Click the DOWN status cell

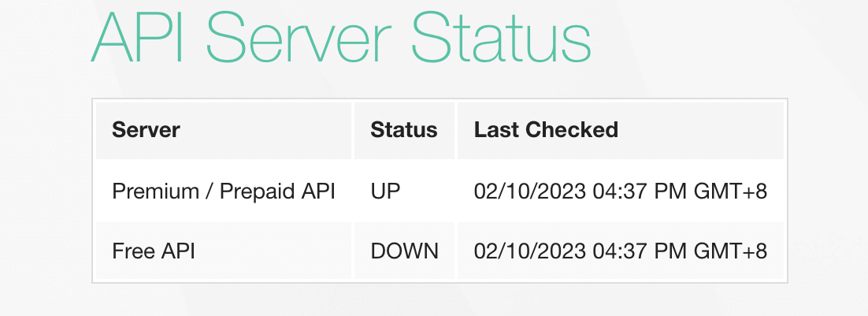[x=404, y=251]
